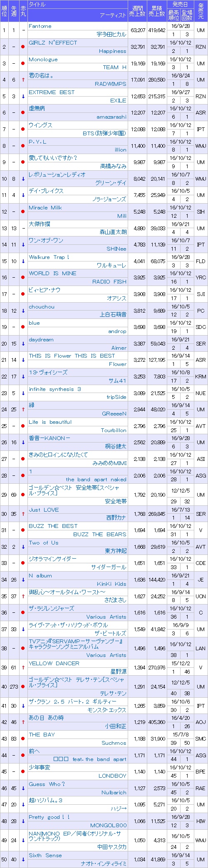
Task: Click the blue down arrow beside EXTREME BEST
Action: tap(23, 97)
